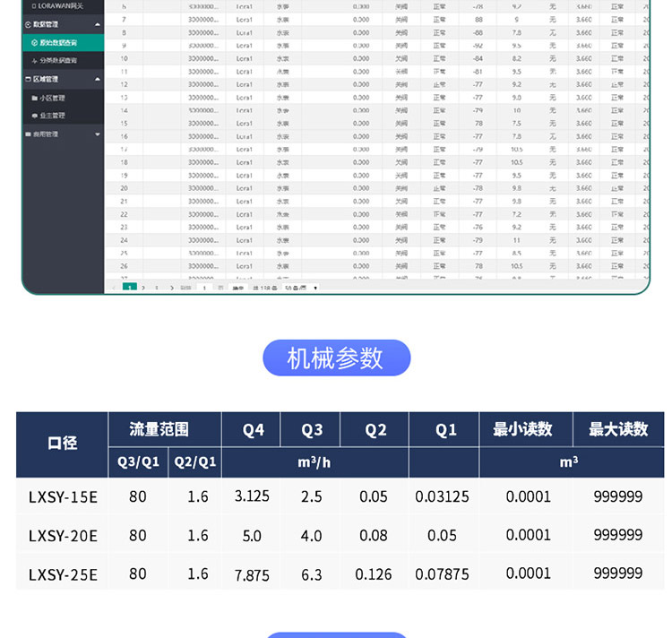Collapse the 数据管理 menu arrow
The width and height of the screenshot is (672, 638).
(98, 25)
